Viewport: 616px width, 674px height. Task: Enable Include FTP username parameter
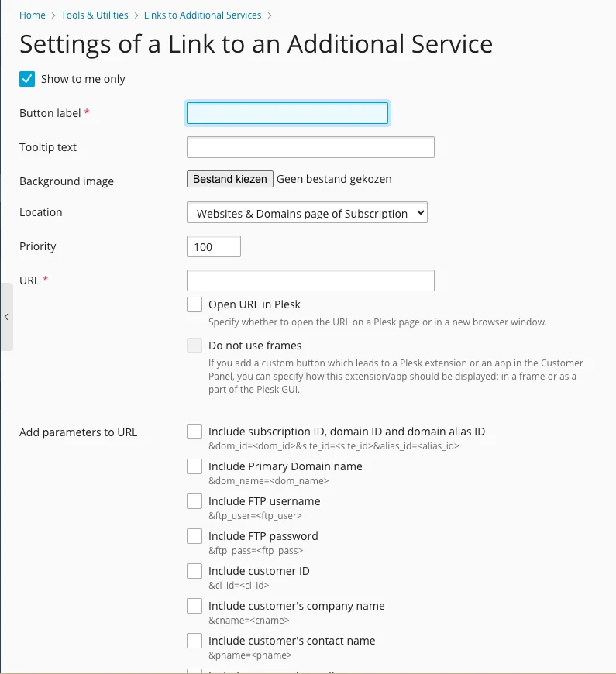[194, 501]
